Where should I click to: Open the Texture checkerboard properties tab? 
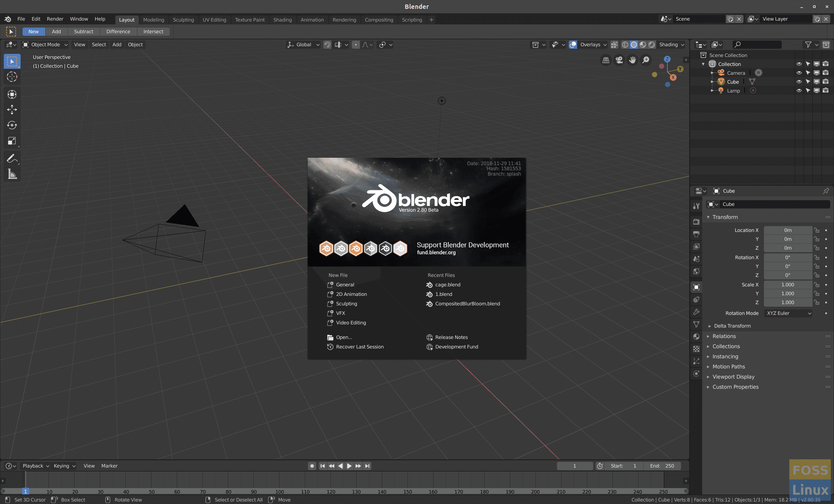coord(696,349)
